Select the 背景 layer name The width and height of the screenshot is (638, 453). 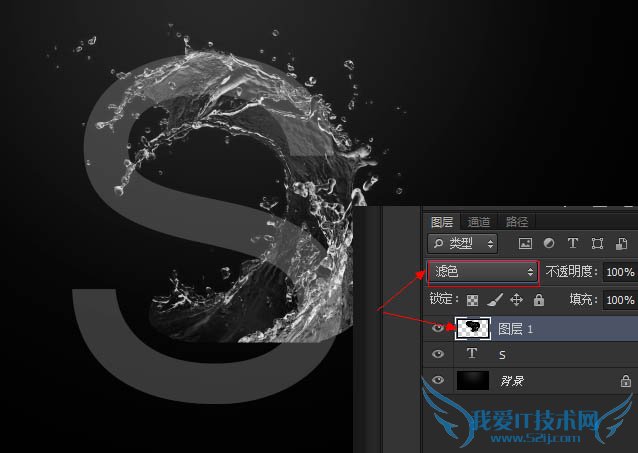pyautogui.click(x=512, y=381)
